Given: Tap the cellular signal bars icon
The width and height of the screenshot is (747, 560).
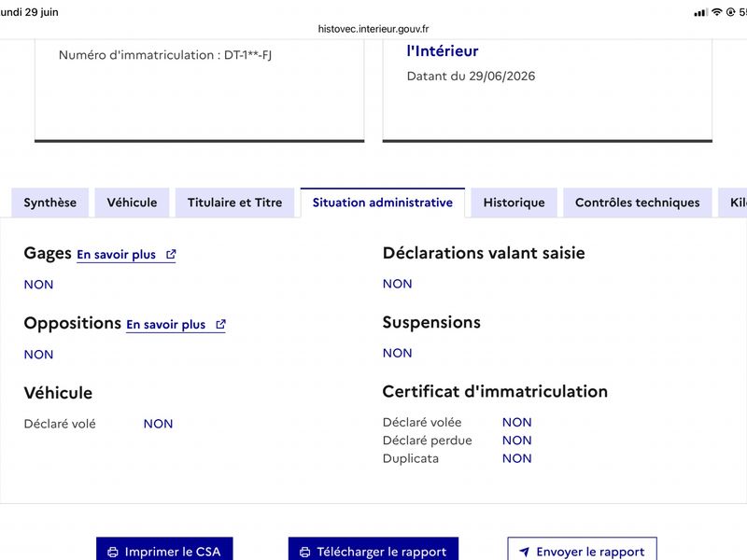Looking at the screenshot, I should click(701, 12).
